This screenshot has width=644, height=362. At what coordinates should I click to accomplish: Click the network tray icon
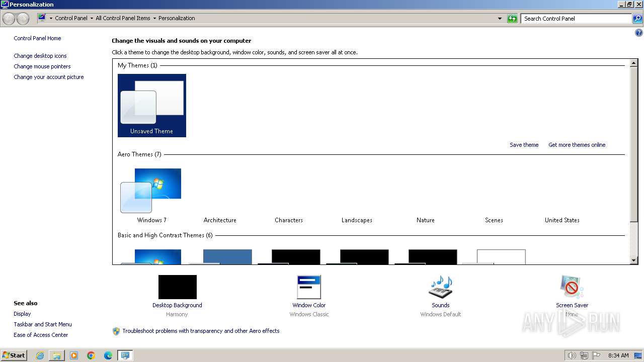(x=584, y=355)
